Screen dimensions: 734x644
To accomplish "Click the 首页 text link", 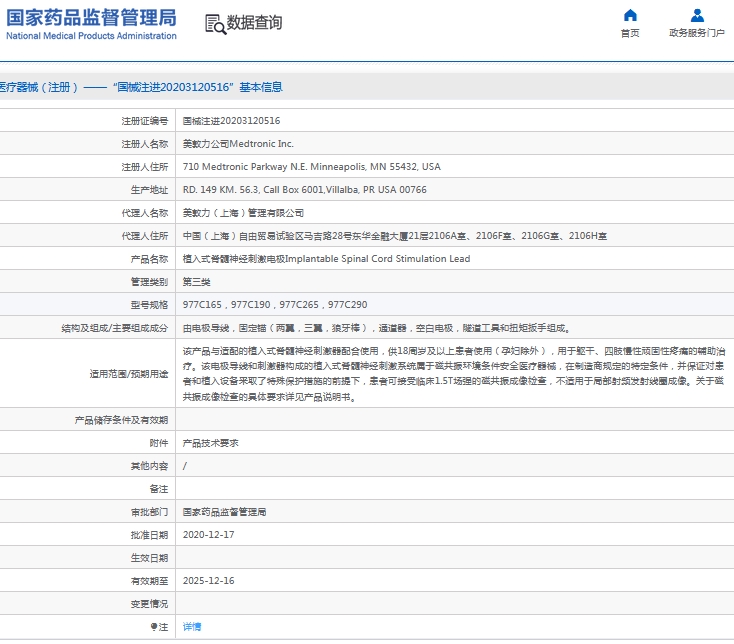I will (x=630, y=33).
